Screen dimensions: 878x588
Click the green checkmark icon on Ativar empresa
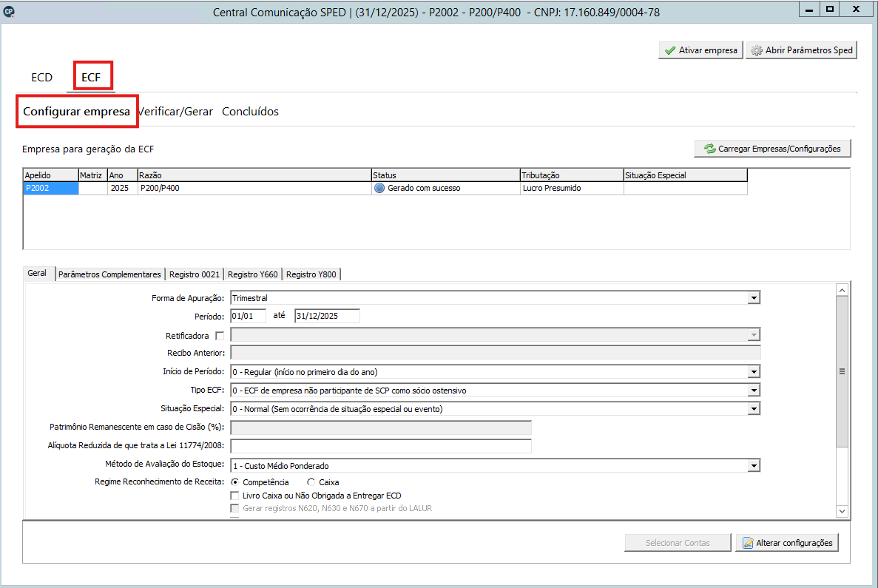(669, 50)
